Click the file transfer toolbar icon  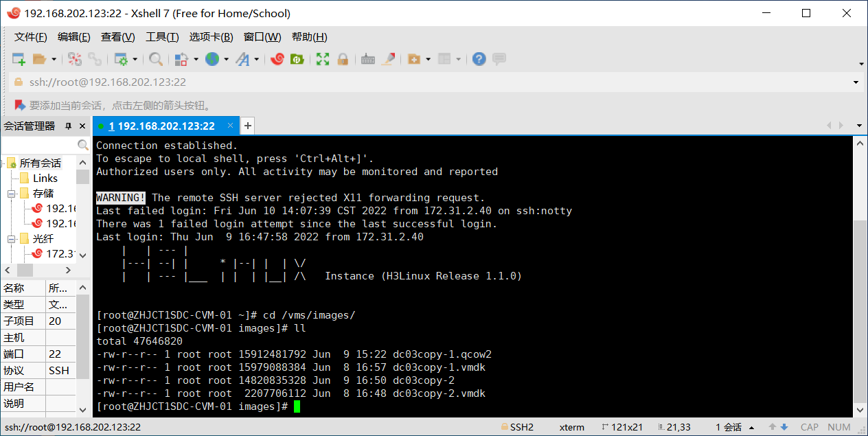(181, 59)
